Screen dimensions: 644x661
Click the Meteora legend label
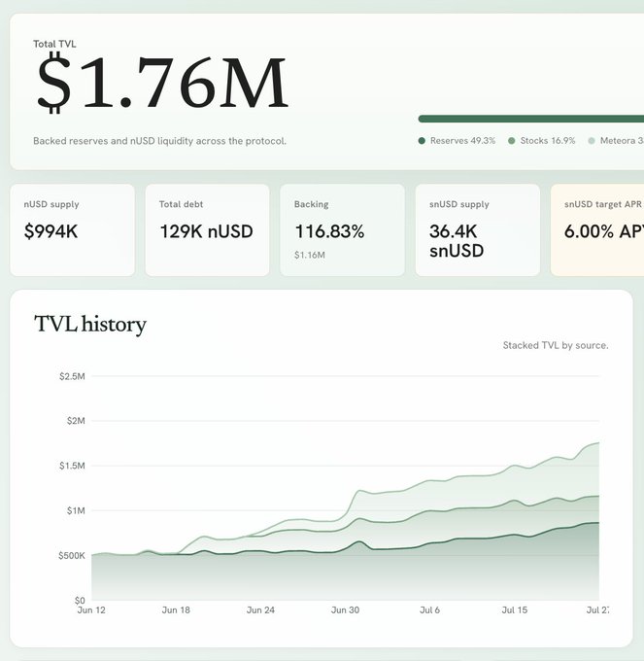point(622,141)
